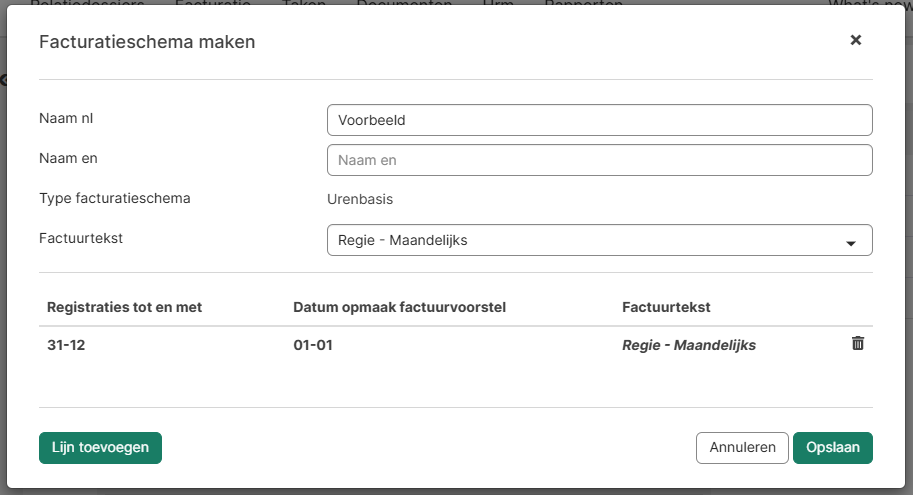Save the schema with Opslaan
The height and width of the screenshot is (495, 913).
click(832, 448)
